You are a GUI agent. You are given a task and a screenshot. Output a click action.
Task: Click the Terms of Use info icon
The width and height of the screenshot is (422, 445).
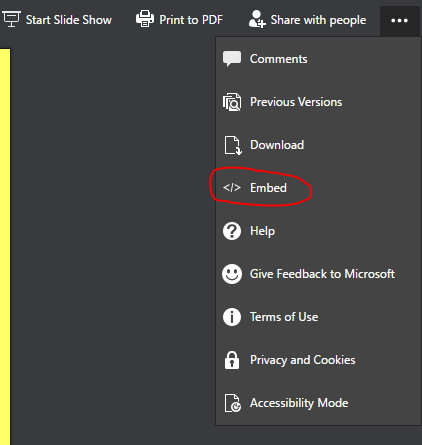tap(232, 317)
